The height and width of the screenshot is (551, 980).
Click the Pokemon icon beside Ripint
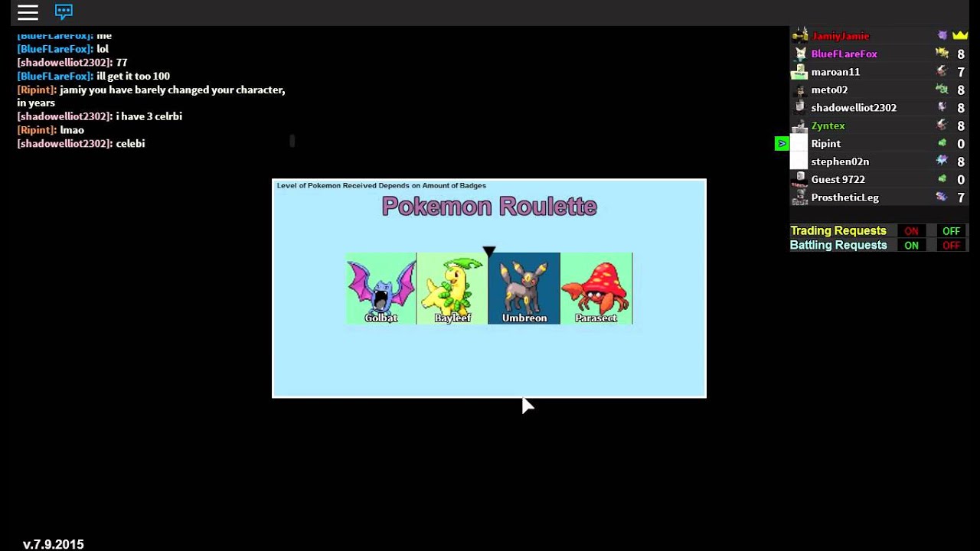[x=942, y=143]
